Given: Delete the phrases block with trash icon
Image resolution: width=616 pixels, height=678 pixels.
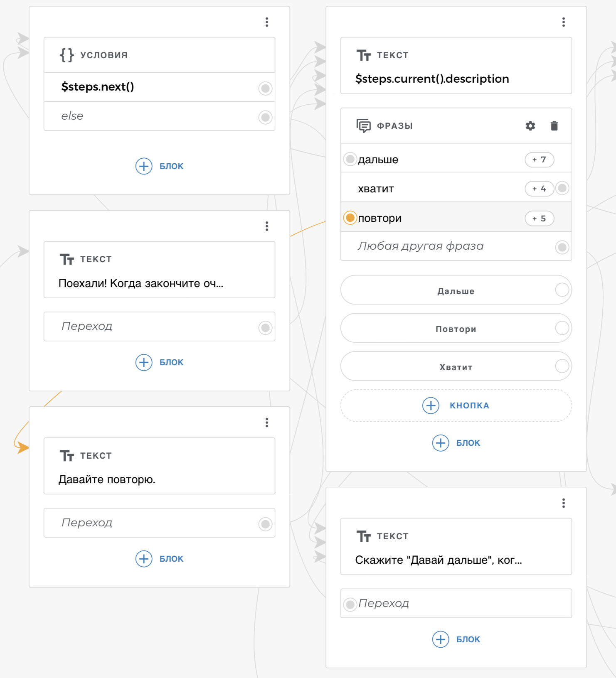Looking at the screenshot, I should (554, 126).
